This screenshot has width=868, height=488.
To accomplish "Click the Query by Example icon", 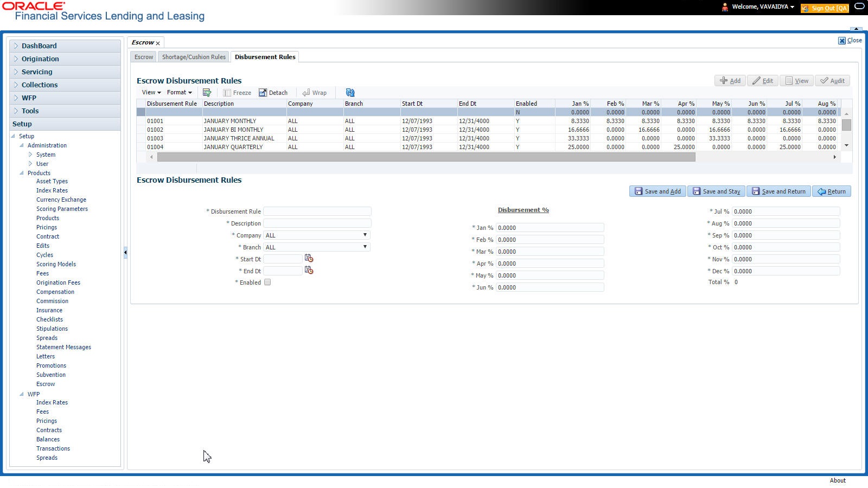I will pyautogui.click(x=207, y=93).
